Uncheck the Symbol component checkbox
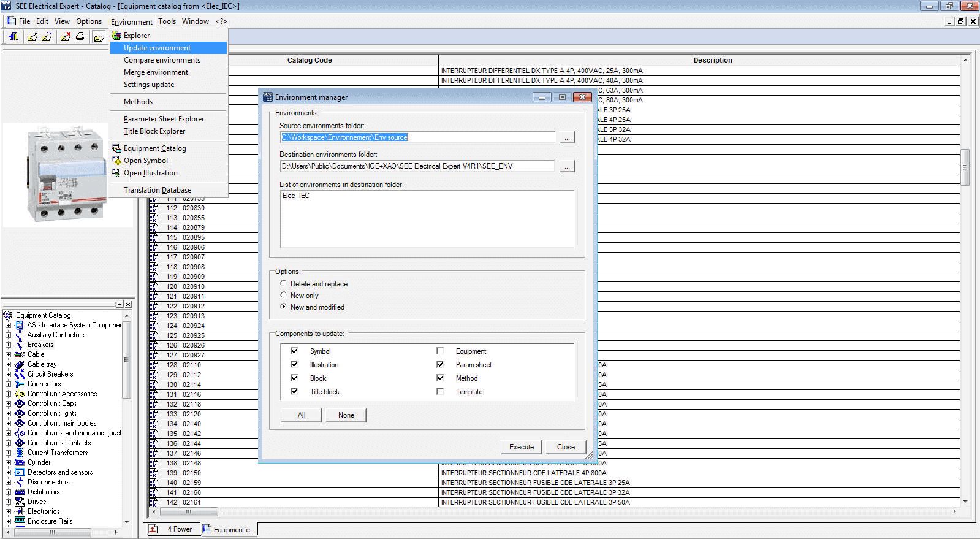Screen dimensions: 980x539 click(x=294, y=351)
